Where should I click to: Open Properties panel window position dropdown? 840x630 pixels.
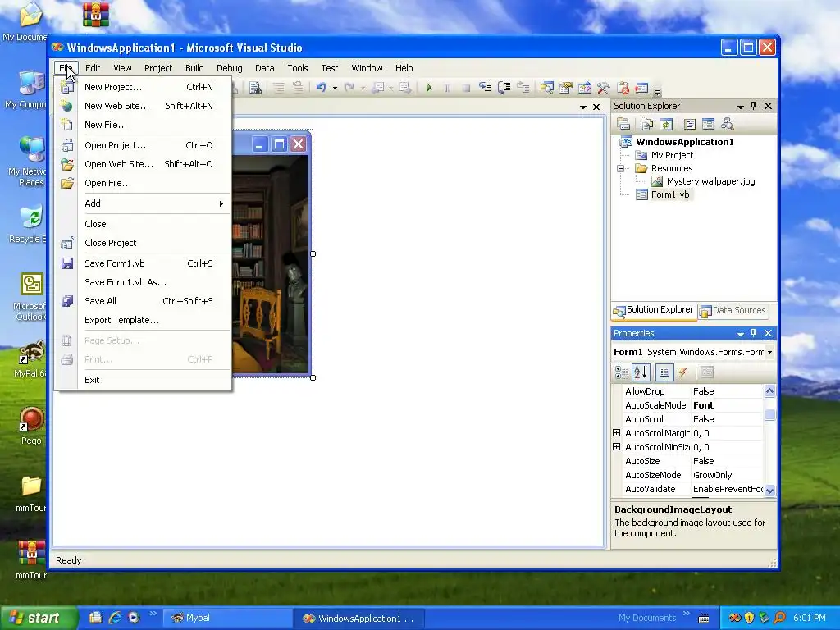741,334
